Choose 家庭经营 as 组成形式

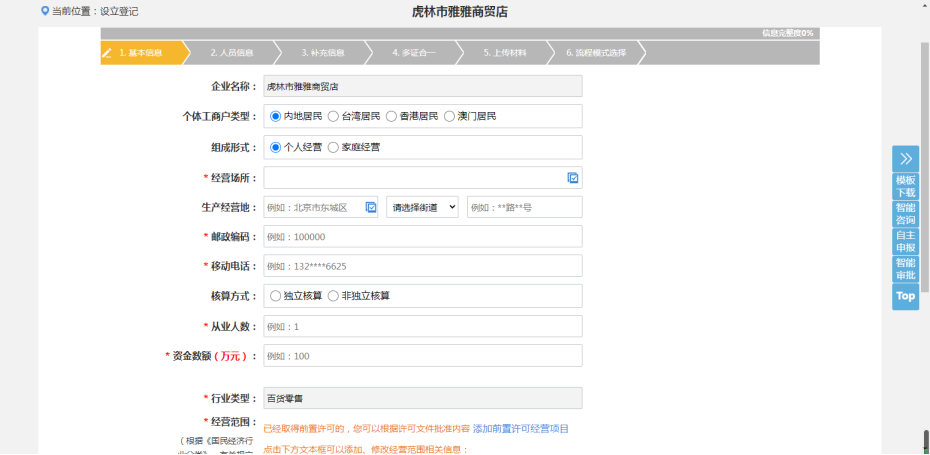click(x=333, y=147)
